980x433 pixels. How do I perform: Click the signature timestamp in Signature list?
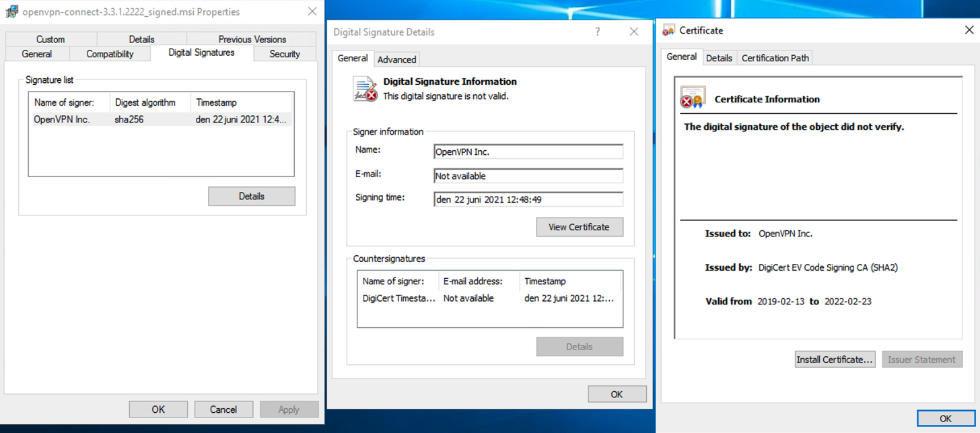[x=241, y=119]
